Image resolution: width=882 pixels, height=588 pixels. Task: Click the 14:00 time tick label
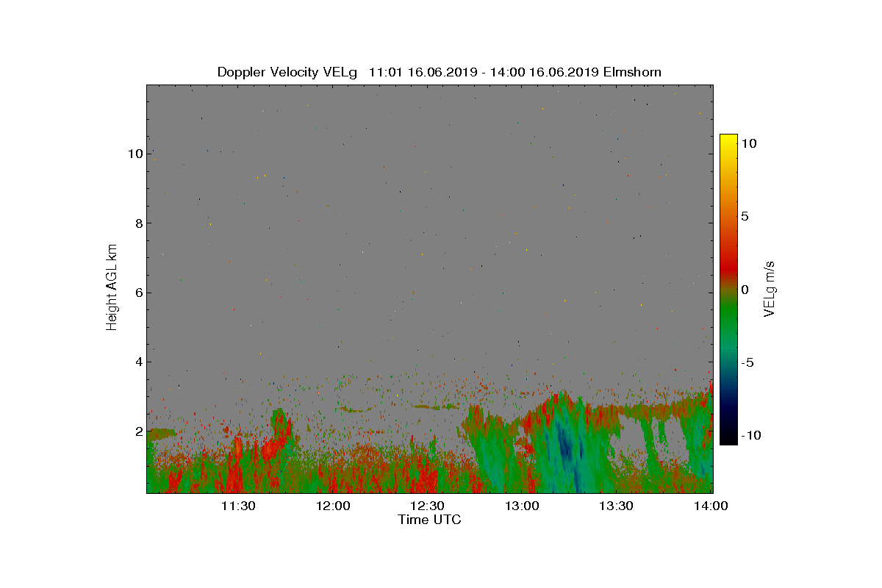tap(711, 506)
